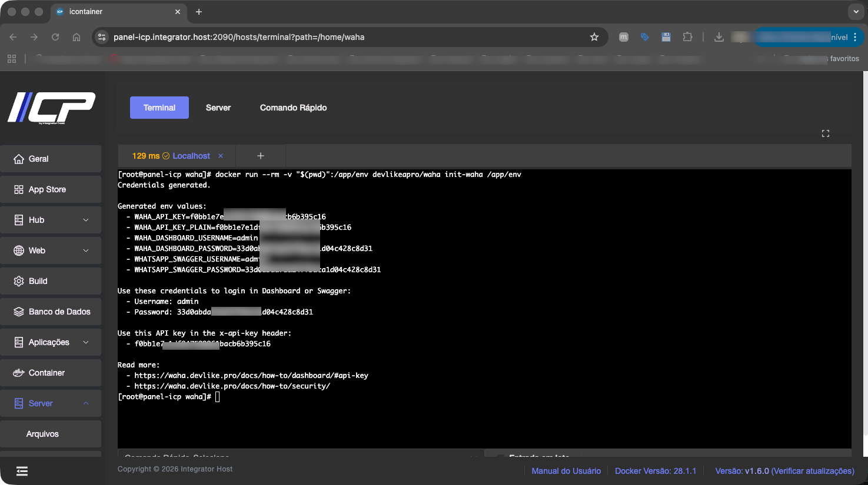
Task: Bookmark this page with the star
Action: click(x=594, y=37)
